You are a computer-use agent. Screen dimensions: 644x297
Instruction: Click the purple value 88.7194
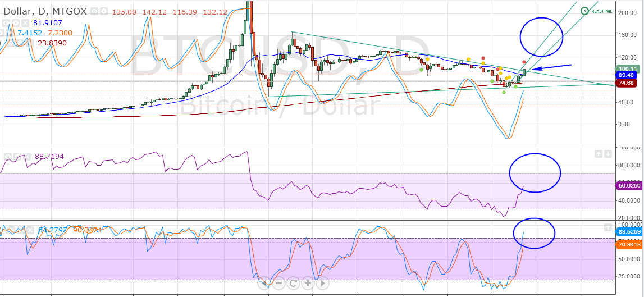click(49, 157)
